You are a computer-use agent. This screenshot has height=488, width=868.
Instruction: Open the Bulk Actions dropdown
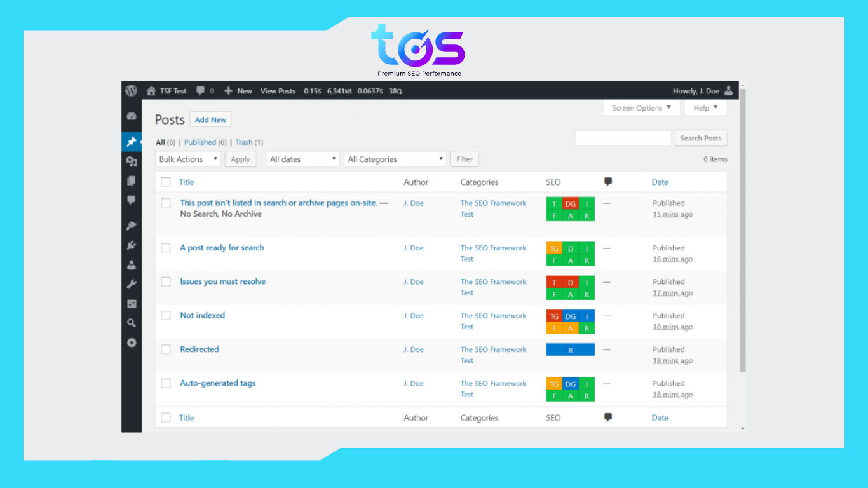click(188, 159)
